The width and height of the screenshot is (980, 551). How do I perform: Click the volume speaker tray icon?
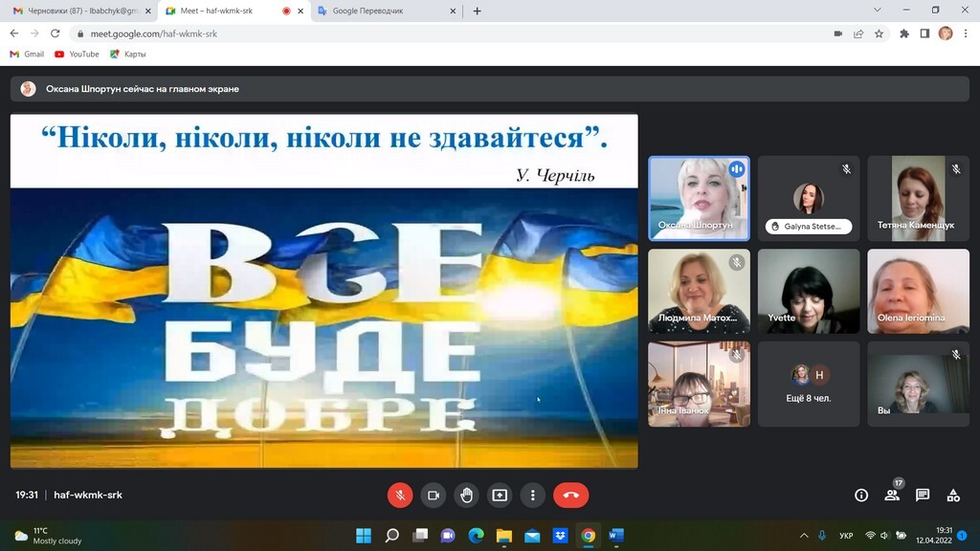point(884,536)
